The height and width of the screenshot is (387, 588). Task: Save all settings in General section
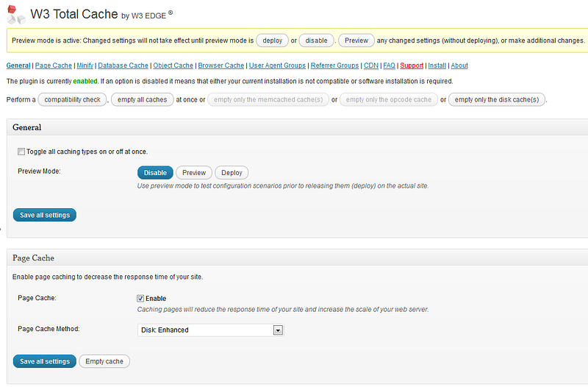pos(44,215)
